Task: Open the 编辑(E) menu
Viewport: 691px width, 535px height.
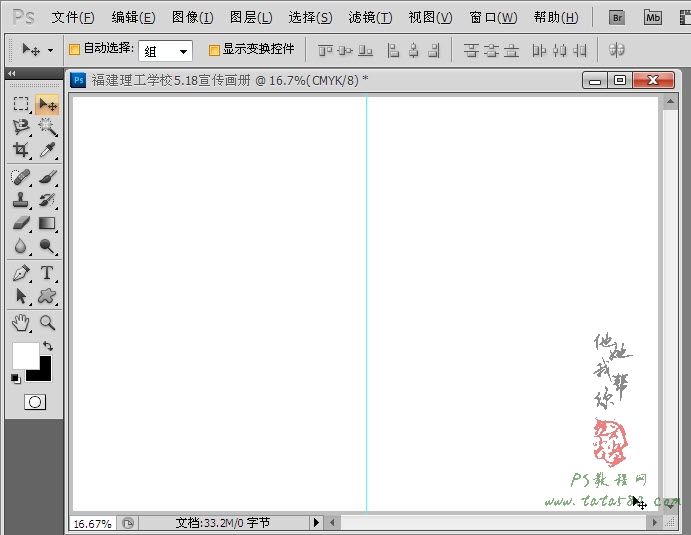Action: (x=133, y=18)
